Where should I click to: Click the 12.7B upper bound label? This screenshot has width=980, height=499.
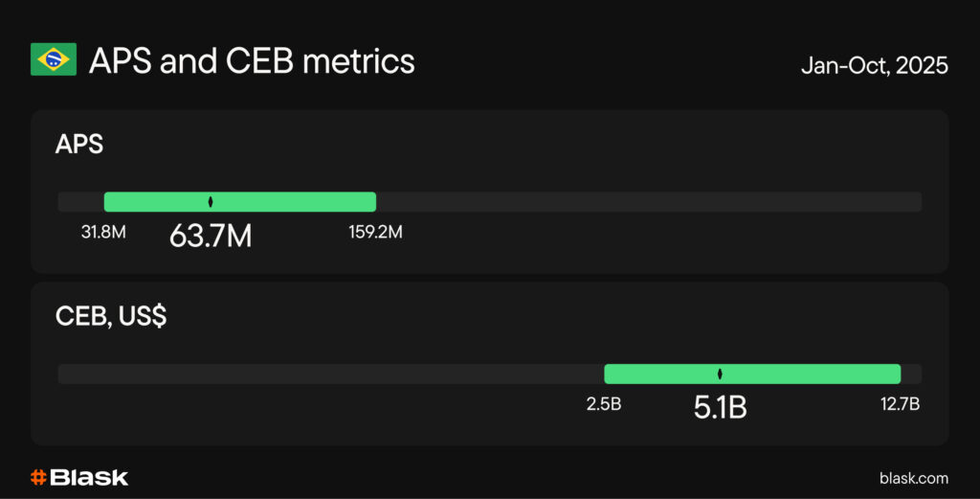900,403
